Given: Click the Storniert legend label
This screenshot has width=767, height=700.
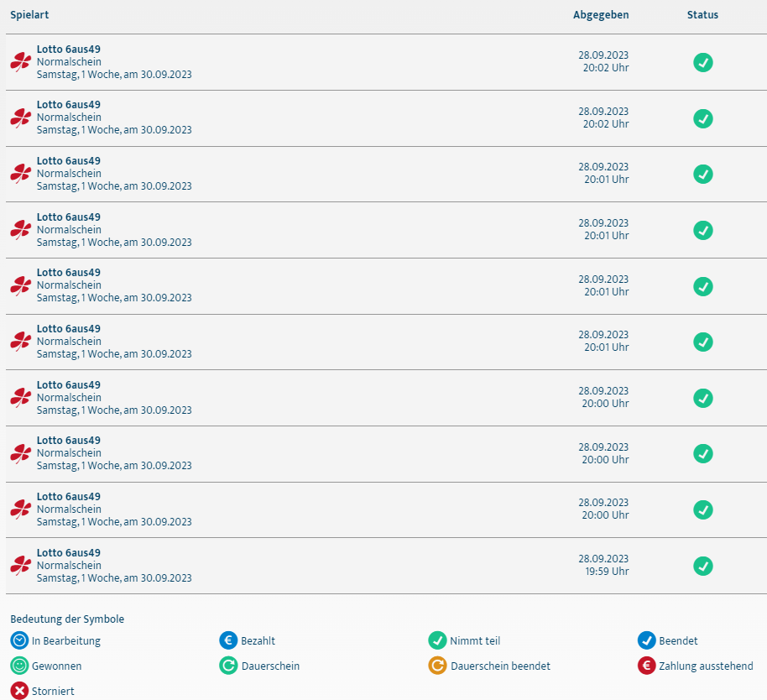Looking at the screenshot, I should click(x=53, y=692).
